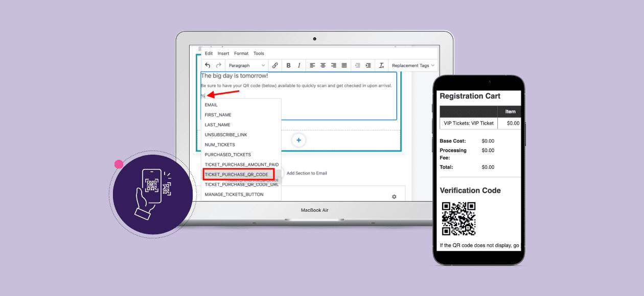The image size is (644, 296).
Task: Toggle left text alignment
Action: (311, 65)
